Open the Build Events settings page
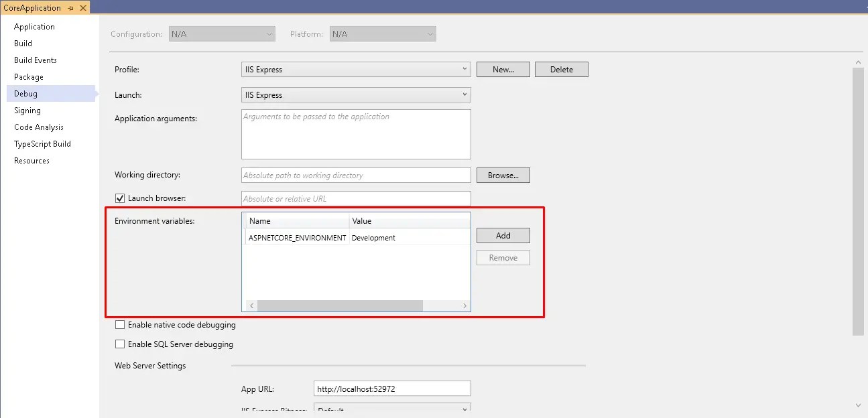This screenshot has width=868, height=418. (x=36, y=60)
